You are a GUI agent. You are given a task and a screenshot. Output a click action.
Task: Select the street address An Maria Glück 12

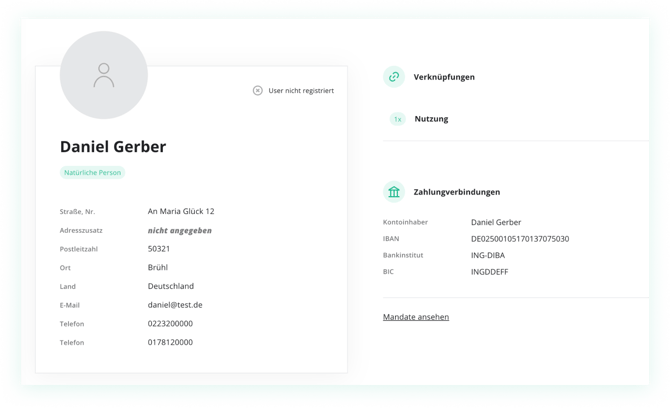point(181,211)
